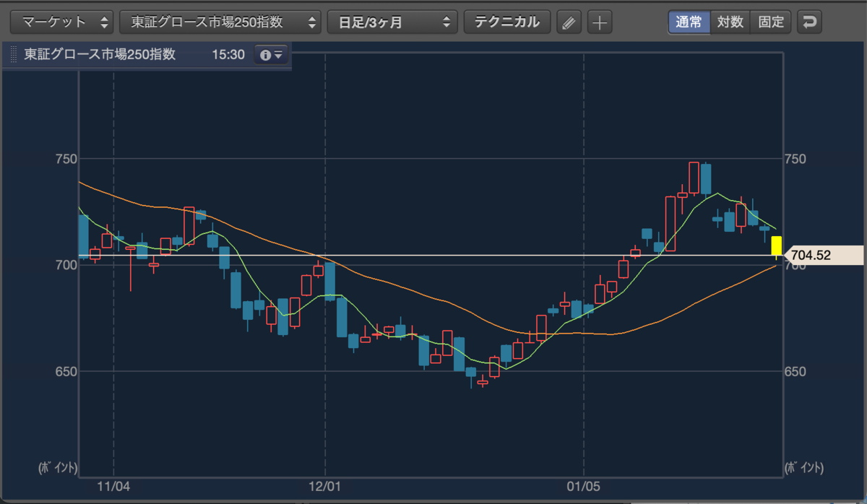This screenshot has width=867, height=504.
Task: Click the right axis 750 label
Action: (x=794, y=159)
